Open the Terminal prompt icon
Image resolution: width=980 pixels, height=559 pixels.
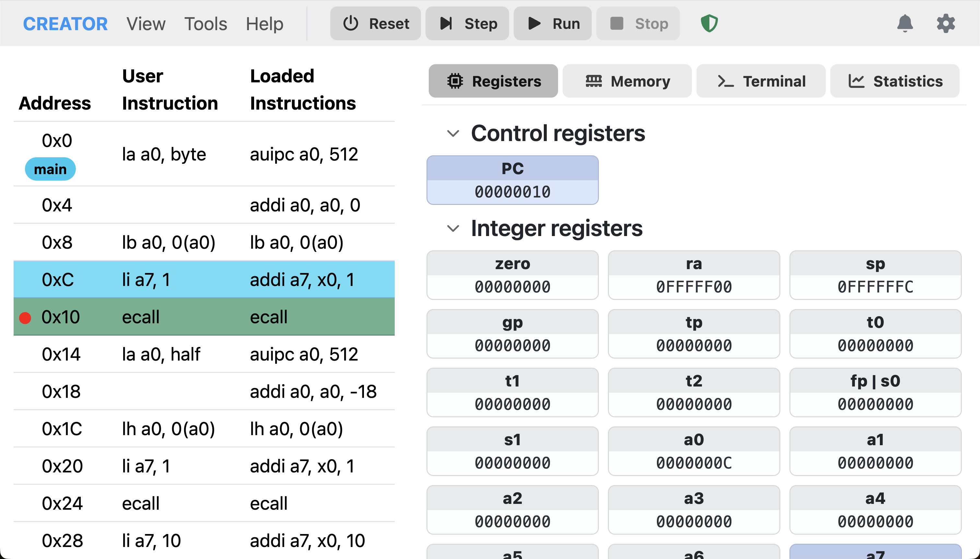[x=724, y=81]
